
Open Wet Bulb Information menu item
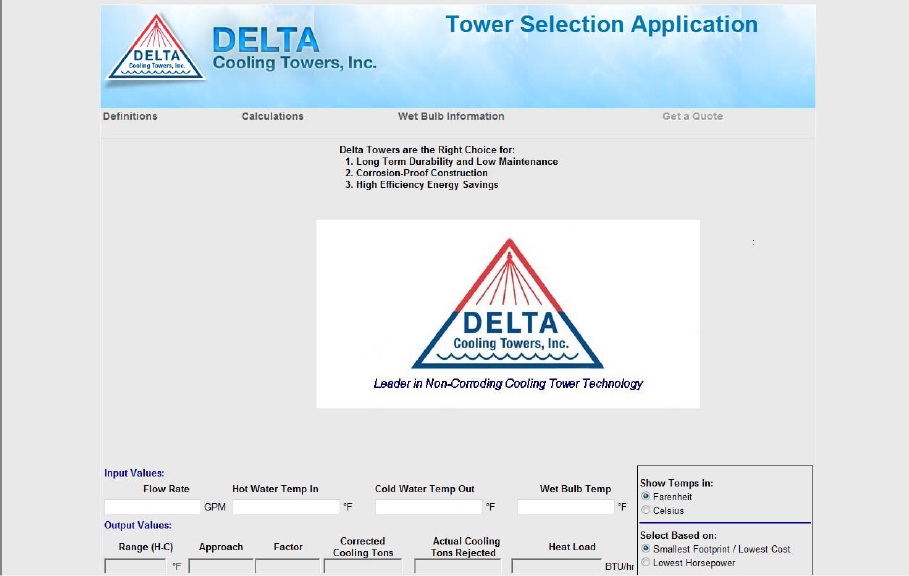point(451,116)
